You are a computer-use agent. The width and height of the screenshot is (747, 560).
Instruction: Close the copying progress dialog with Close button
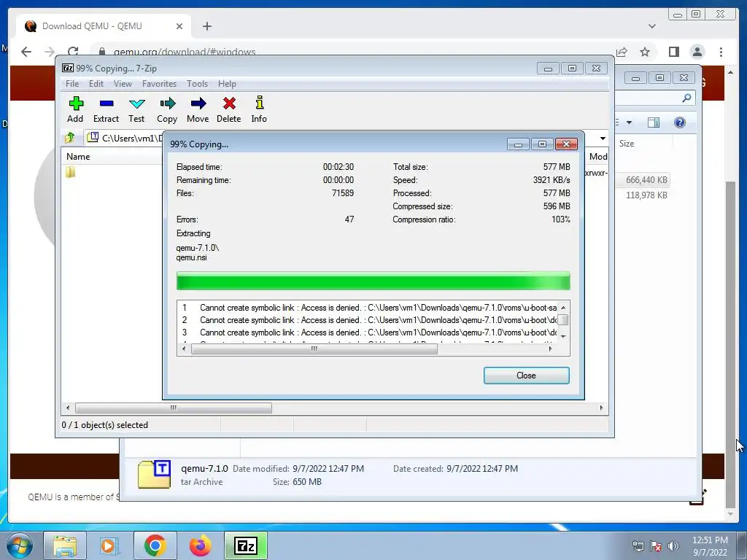(x=526, y=376)
